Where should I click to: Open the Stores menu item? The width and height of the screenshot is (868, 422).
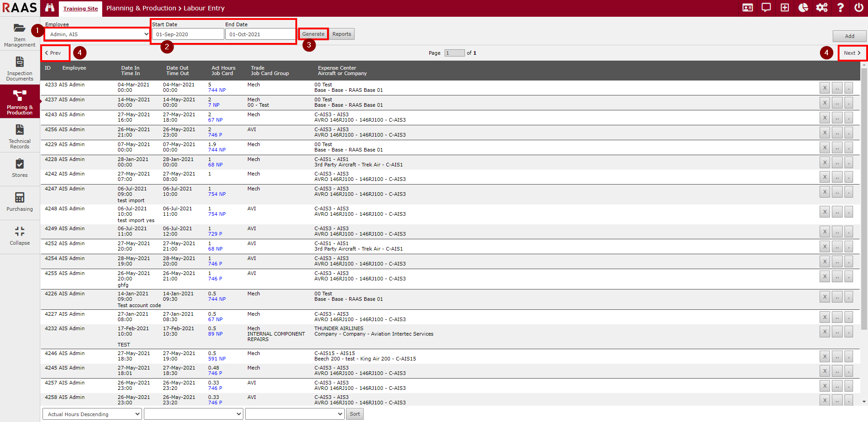(19, 168)
